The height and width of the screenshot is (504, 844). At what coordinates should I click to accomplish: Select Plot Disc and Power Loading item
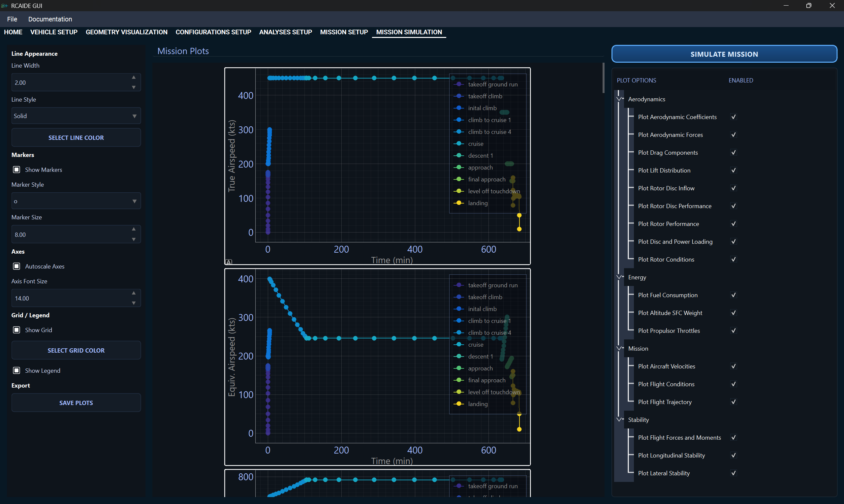pos(675,242)
